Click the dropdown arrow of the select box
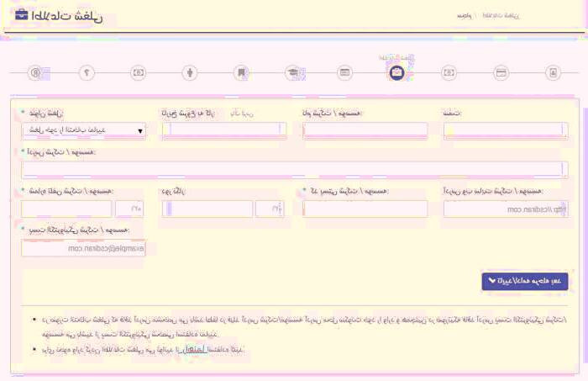Viewport: 588px width, 381px height. [x=139, y=130]
